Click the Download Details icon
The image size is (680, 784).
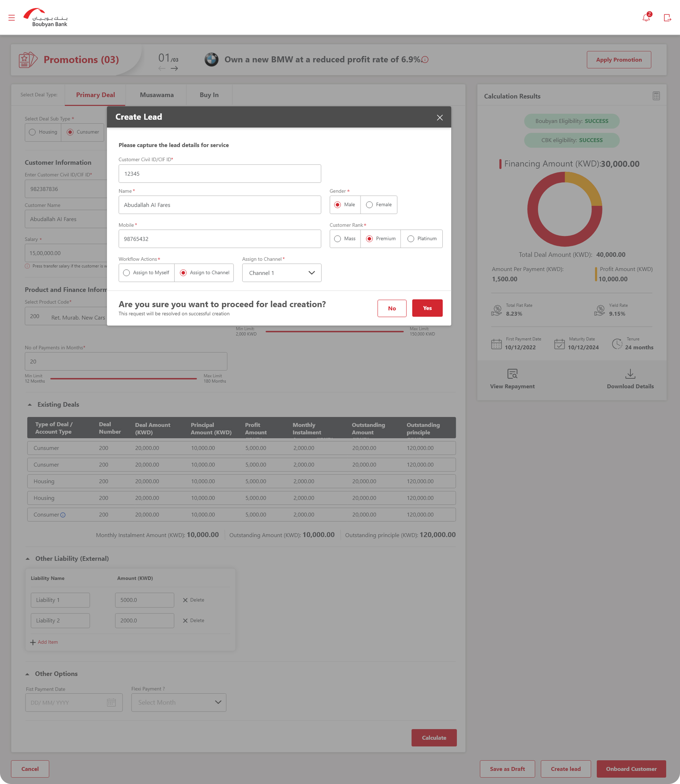(x=630, y=374)
